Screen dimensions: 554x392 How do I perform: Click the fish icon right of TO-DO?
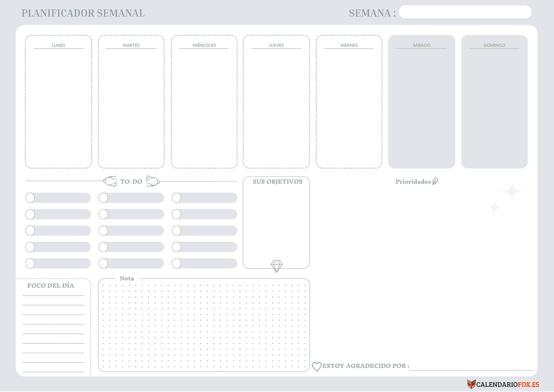152,181
